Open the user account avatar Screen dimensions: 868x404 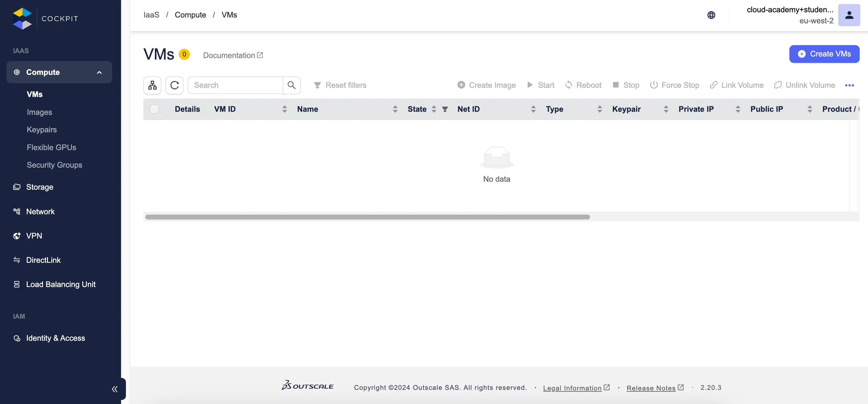849,15
